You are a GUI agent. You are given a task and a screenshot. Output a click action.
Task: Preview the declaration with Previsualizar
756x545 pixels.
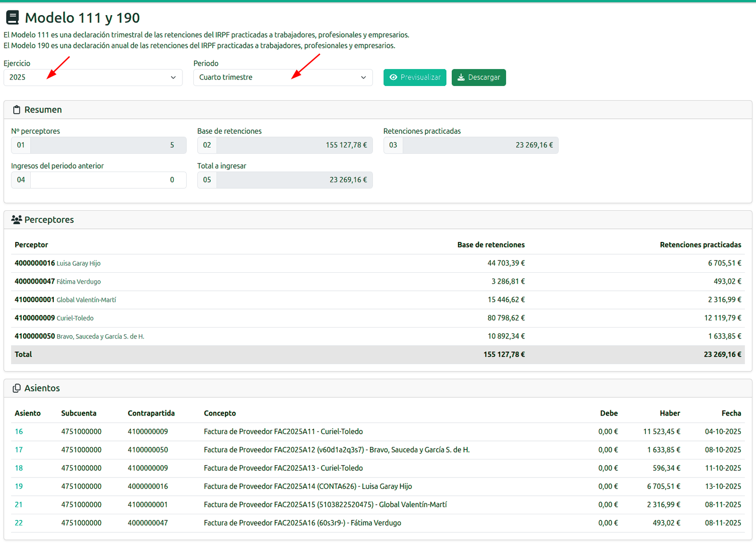click(x=415, y=78)
